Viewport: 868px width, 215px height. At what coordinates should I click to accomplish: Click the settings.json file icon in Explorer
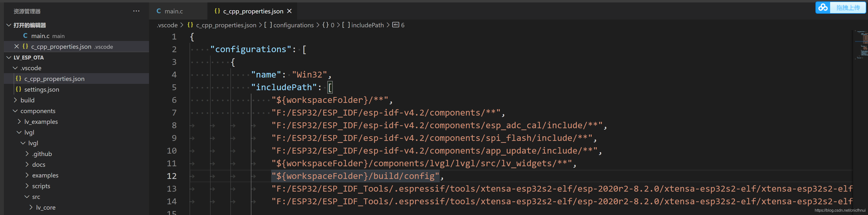click(x=19, y=89)
